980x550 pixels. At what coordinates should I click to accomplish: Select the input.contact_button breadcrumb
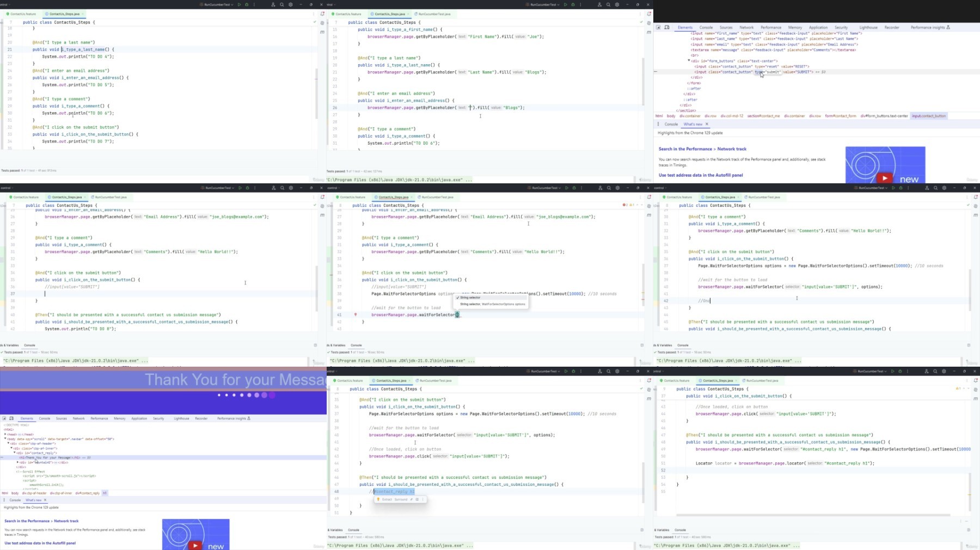coord(929,116)
